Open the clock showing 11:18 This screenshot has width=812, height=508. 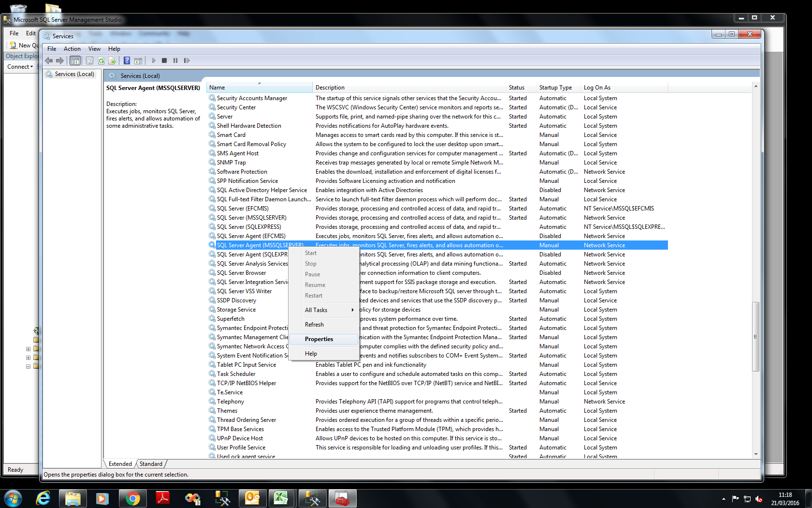click(x=785, y=499)
